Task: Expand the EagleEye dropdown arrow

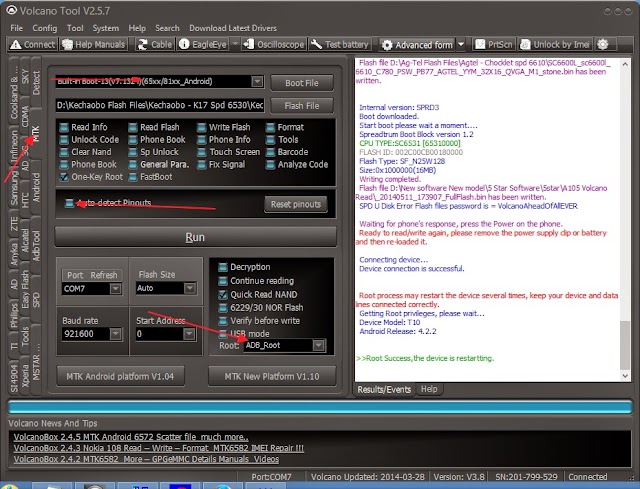Action: pyautogui.click(x=235, y=44)
